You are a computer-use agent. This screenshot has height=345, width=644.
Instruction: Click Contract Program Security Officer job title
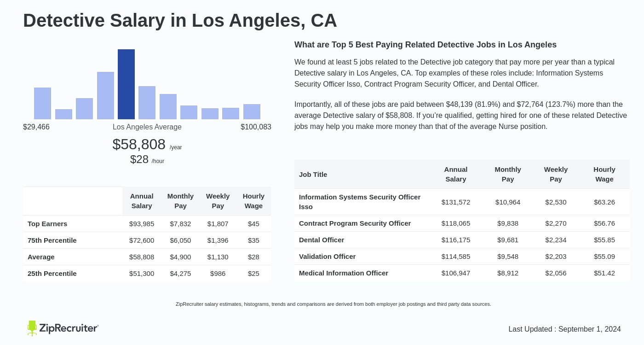pyautogui.click(x=355, y=223)
